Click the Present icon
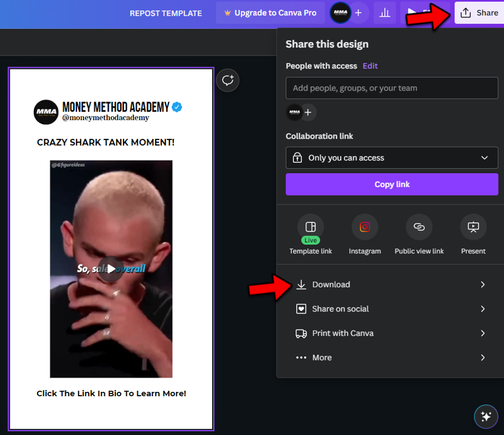The image size is (504, 435). pos(473,227)
